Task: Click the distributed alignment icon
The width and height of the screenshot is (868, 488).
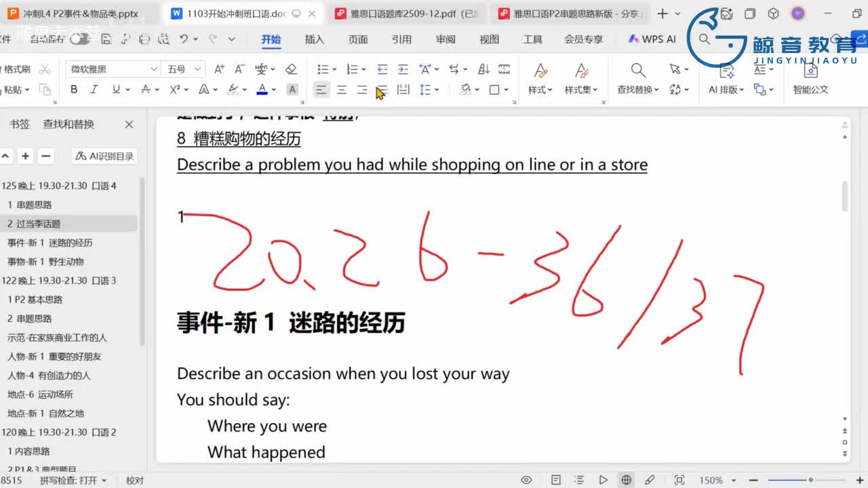Action: [403, 89]
